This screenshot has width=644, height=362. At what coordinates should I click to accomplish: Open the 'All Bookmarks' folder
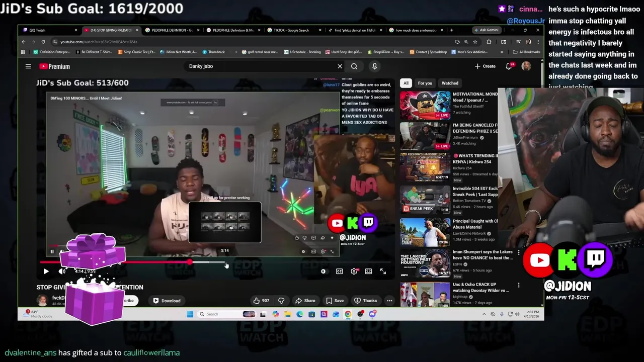(526, 52)
